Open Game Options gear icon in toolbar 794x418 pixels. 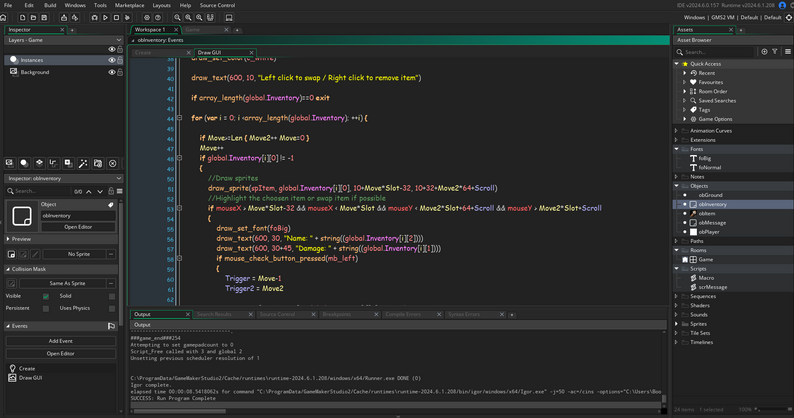[147, 17]
